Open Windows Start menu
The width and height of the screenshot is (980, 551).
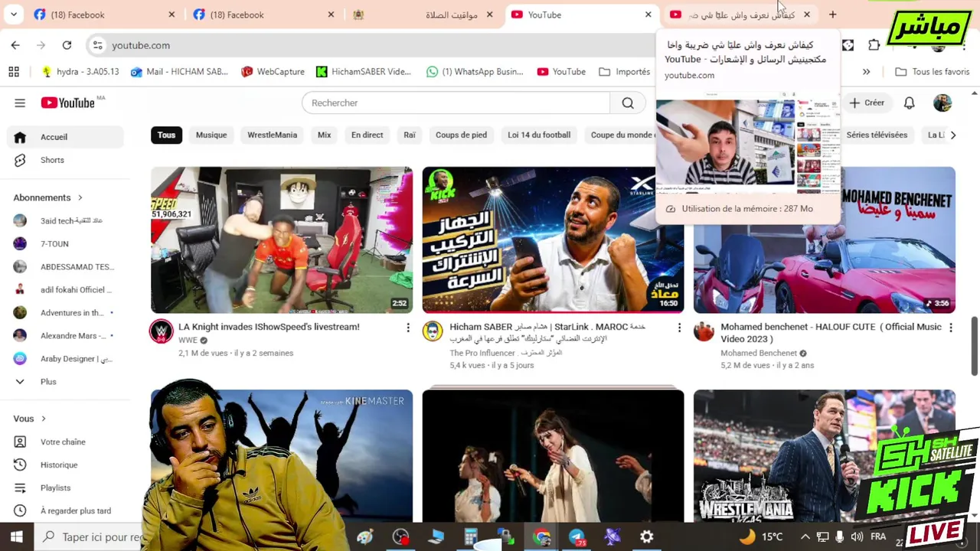coord(16,537)
